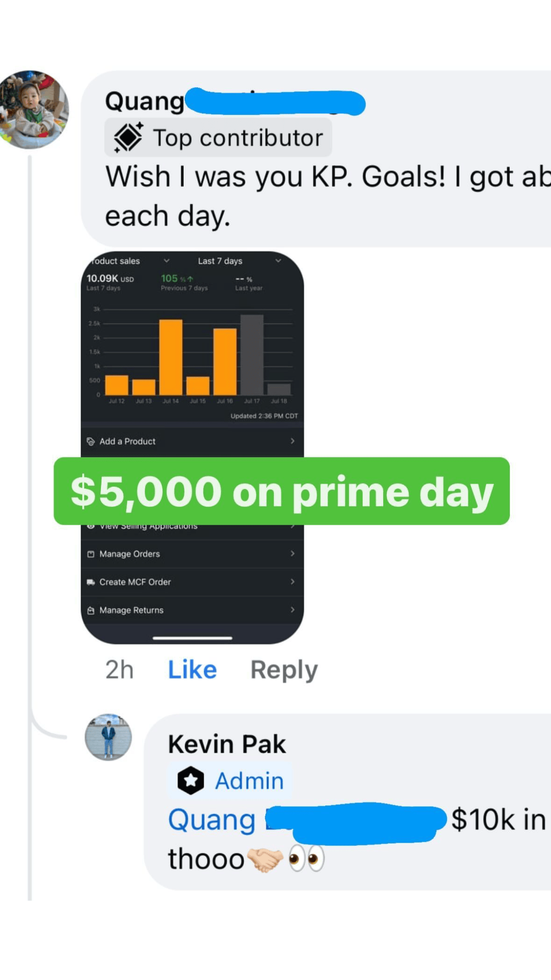Viewport: 551px width, 980px height.
Task: Select the orange Jul 14 sales bar
Action: [x=171, y=357]
